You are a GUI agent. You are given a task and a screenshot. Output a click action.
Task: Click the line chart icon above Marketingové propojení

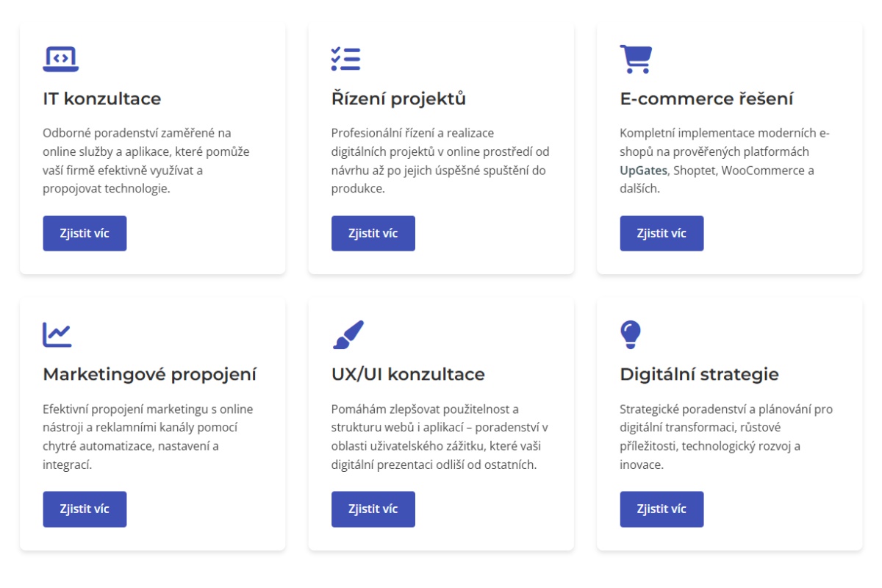[57, 334]
